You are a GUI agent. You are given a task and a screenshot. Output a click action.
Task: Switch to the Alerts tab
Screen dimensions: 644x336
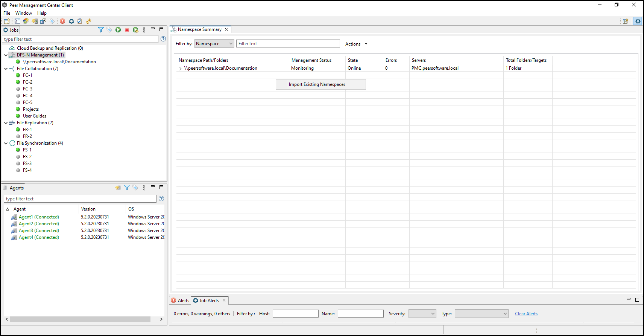[x=180, y=301]
